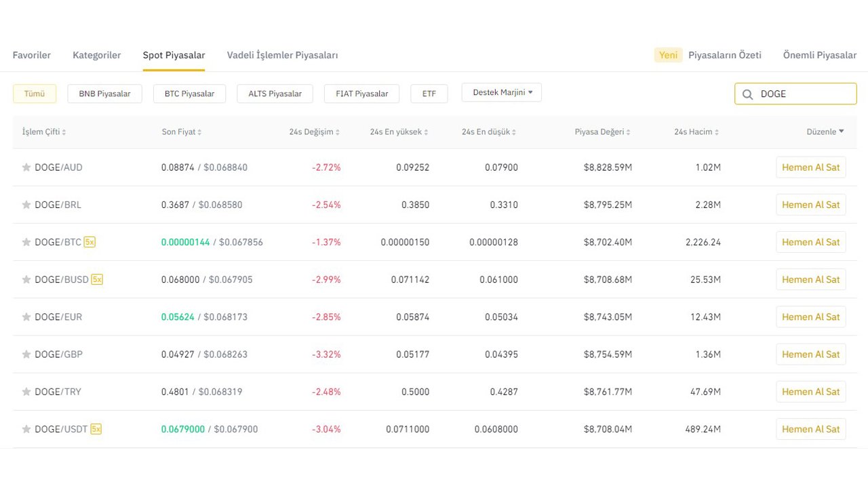The height and width of the screenshot is (488, 868).
Task: Click Hemen Al Sat for DOGE/AUD
Action: pyautogui.click(x=811, y=167)
